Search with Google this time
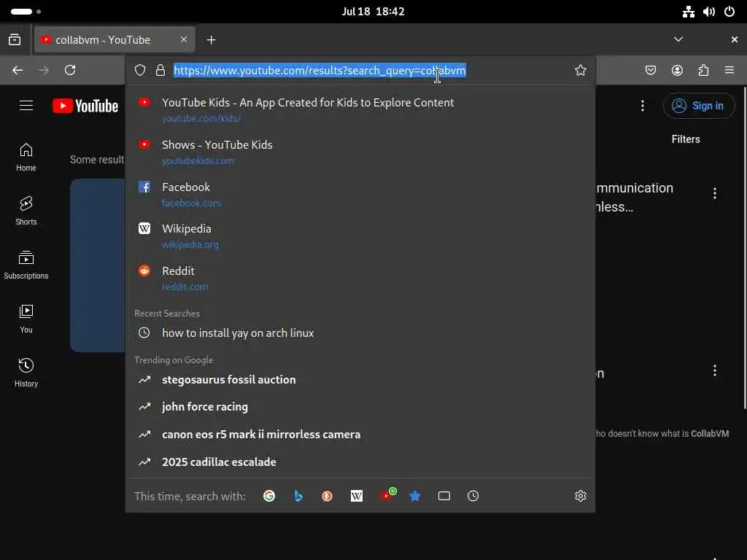The width and height of the screenshot is (747, 560). coord(269,496)
